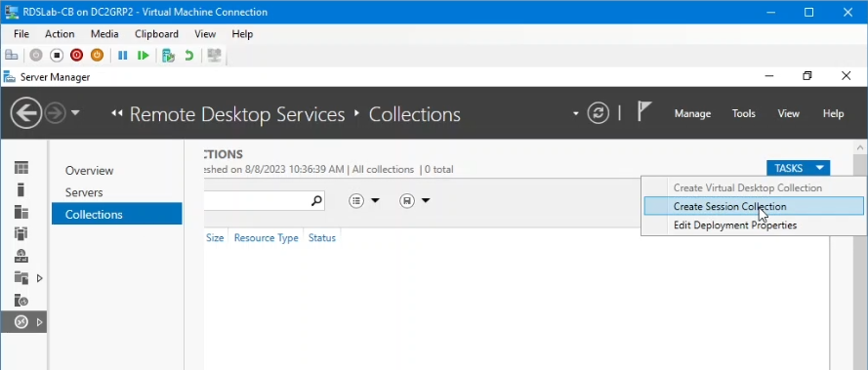Create a checkpoint with the toolbar icon
Screen dimensions: 868x370
click(x=168, y=56)
